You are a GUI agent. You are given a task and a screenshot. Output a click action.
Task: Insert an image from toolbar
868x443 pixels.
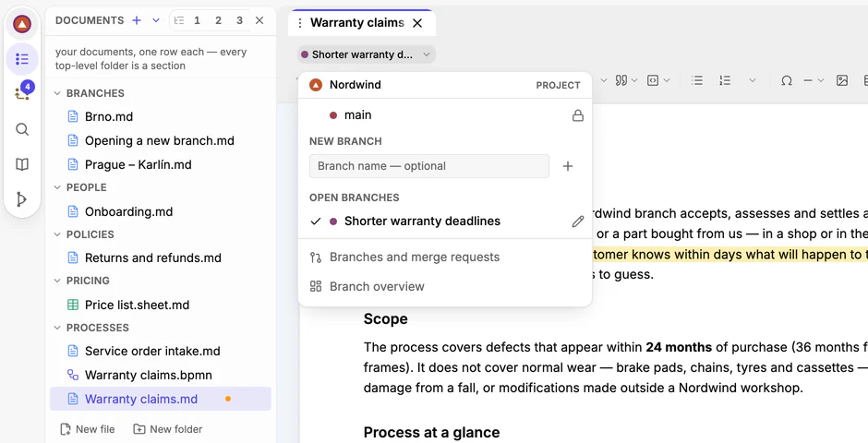[842, 80]
